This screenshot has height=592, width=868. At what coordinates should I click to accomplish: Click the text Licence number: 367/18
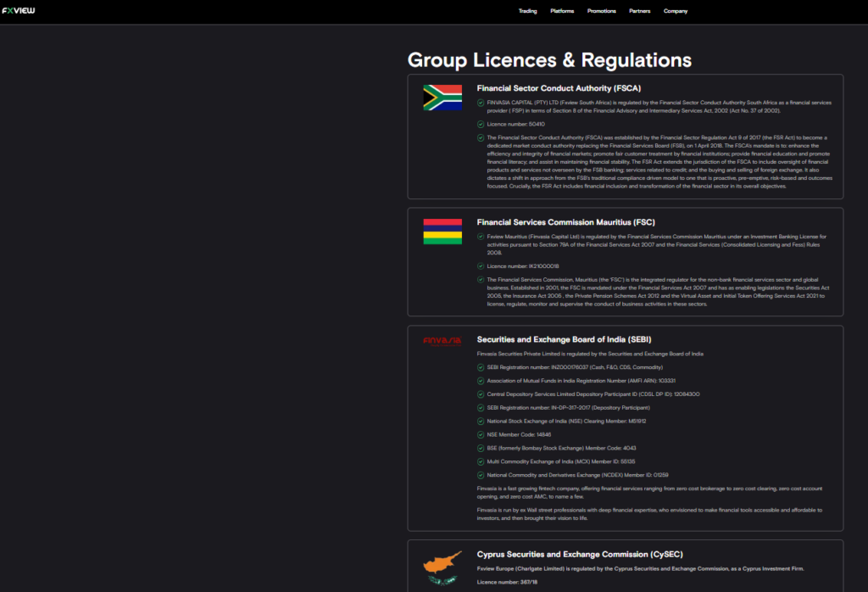pyautogui.click(x=507, y=582)
